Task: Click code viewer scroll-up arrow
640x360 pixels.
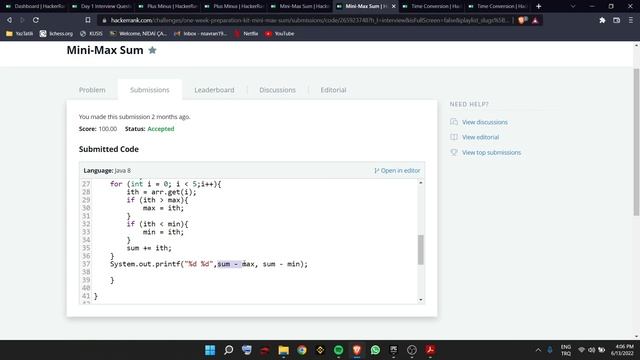Action: pos(420,182)
